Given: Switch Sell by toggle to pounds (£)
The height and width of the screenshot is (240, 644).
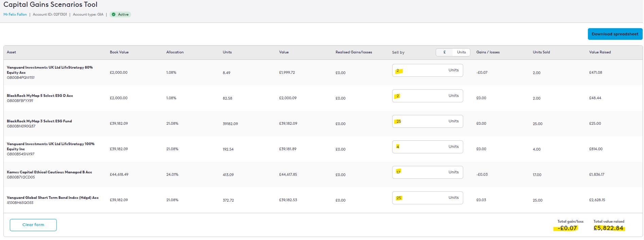Looking at the screenshot, I should pos(445,52).
